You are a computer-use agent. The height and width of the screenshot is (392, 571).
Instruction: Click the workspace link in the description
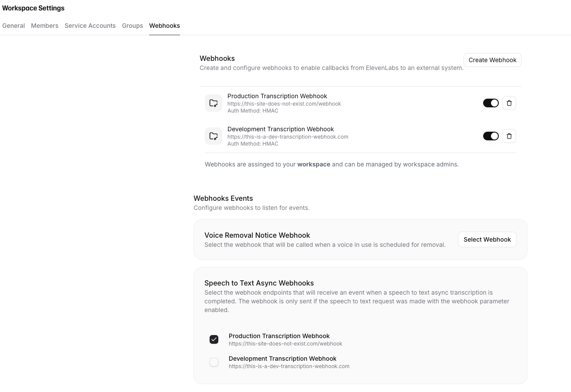tap(314, 164)
